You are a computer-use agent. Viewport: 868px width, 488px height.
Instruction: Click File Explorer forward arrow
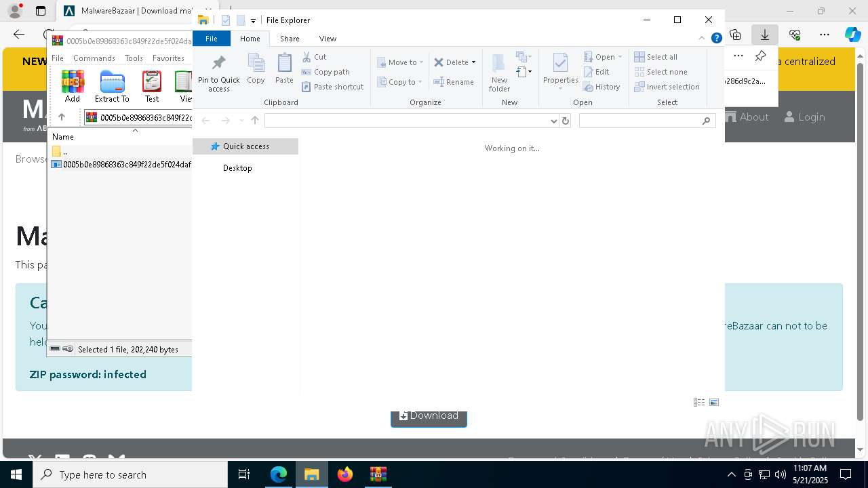pos(225,121)
